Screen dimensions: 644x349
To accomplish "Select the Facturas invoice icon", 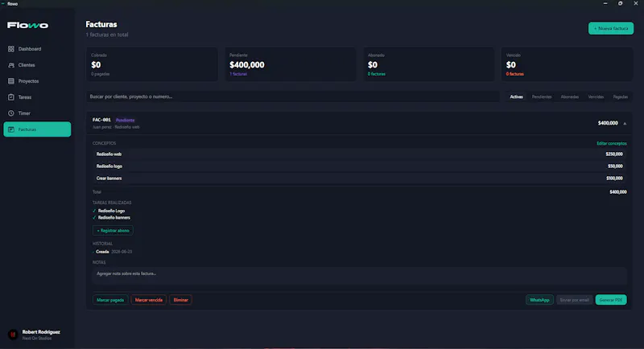I will 11,129.
